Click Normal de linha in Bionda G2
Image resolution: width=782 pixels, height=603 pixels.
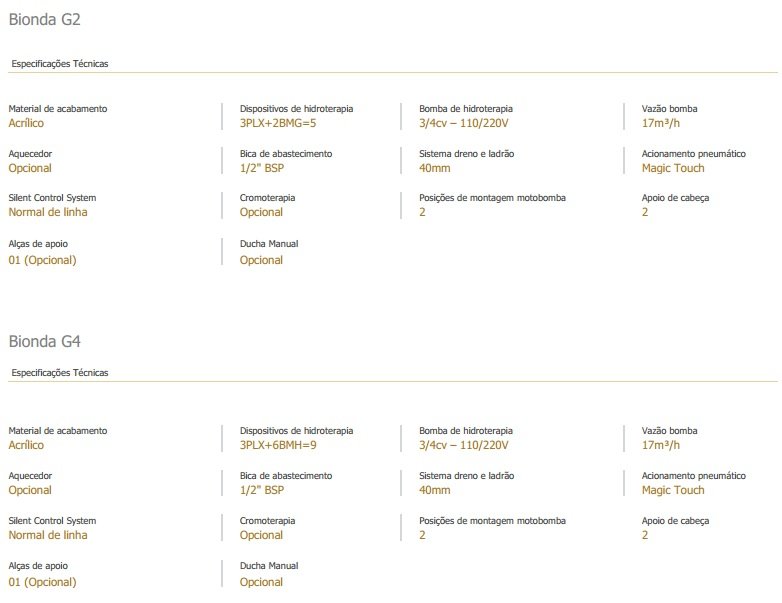pos(47,212)
